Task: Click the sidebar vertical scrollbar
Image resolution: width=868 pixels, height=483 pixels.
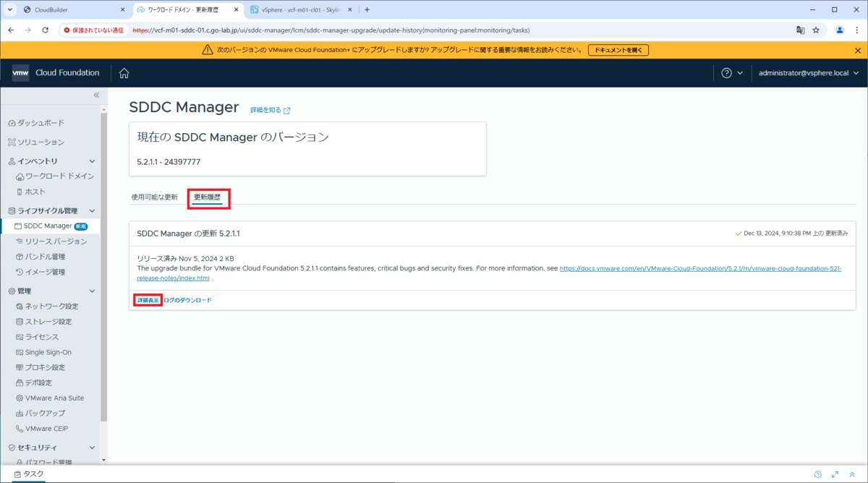Action: pyautogui.click(x=103, y=268)
